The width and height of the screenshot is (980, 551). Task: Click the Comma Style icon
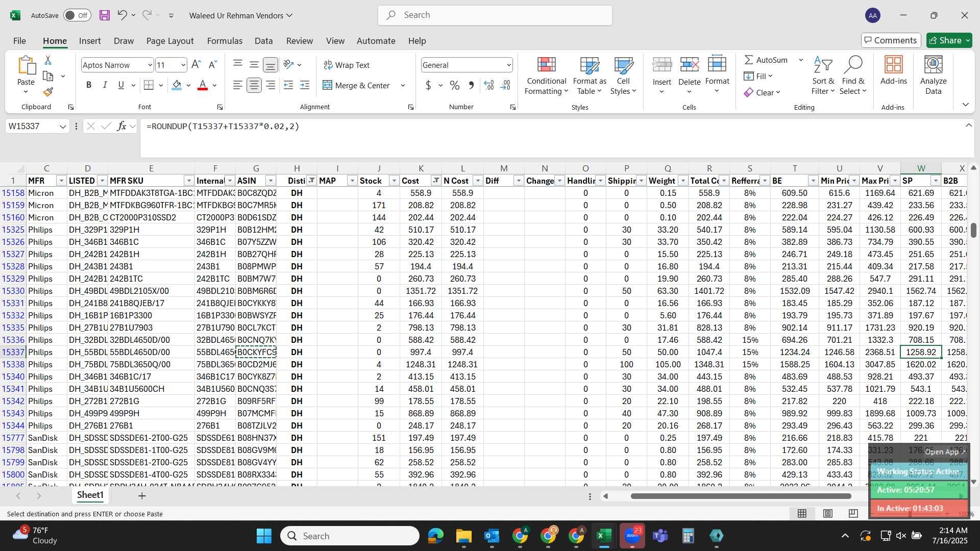click(x=471, y=85)
